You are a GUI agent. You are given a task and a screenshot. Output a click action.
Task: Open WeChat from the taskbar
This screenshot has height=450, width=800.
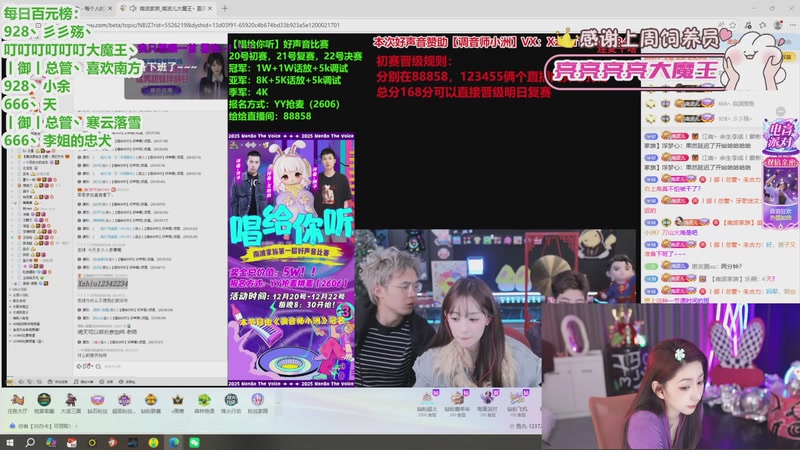(194, 442)
